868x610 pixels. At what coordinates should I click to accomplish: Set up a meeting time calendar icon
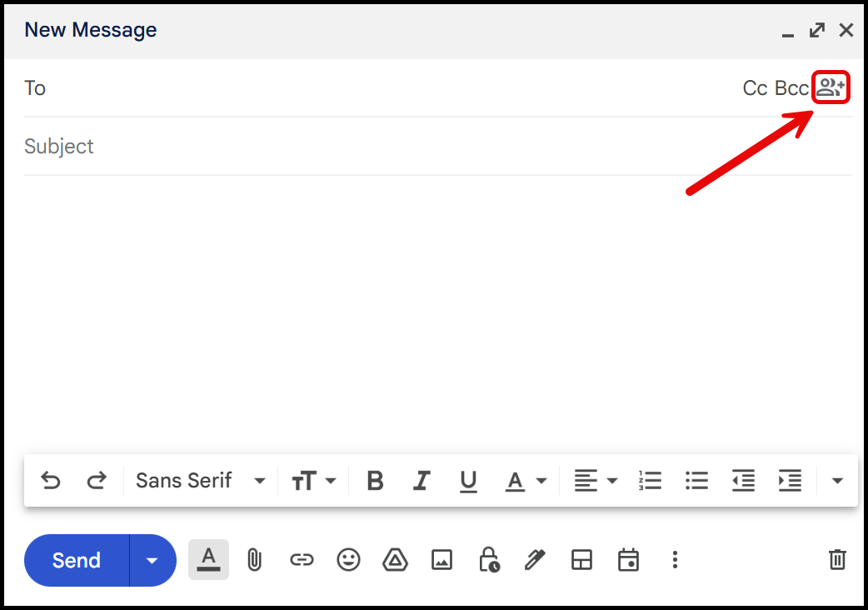pos(628,560)
